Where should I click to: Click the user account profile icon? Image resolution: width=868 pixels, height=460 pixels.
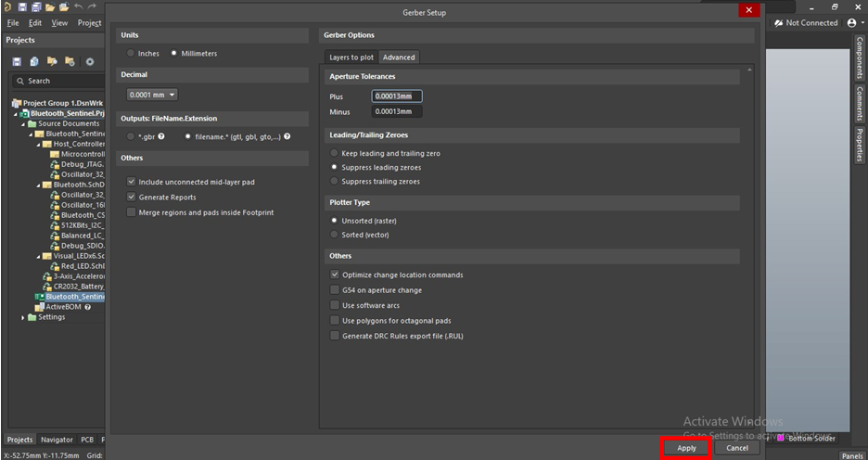tap(851, 23)
